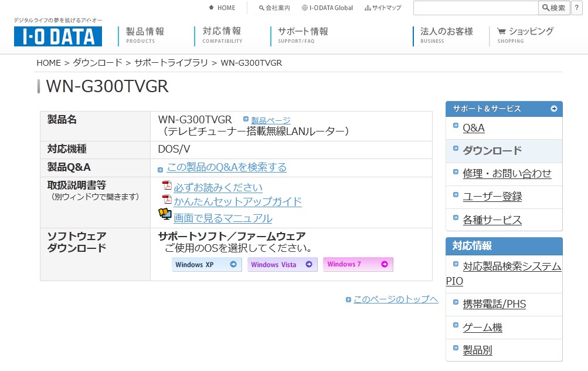Open この製品のQ&Aを検索する link
Viewport: 588px width, 371px height.
(226, 167)
